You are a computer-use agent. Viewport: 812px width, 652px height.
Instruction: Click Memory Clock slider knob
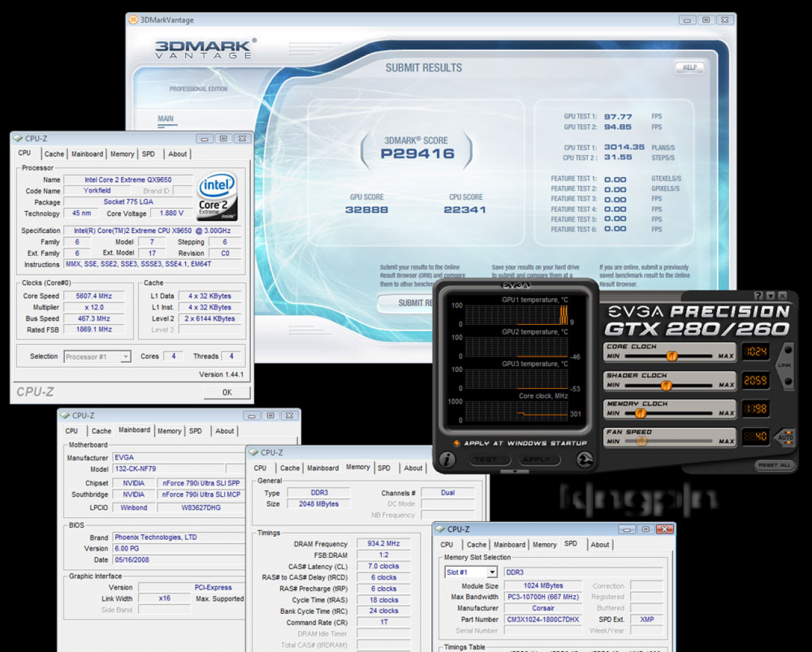click(641, 413)
